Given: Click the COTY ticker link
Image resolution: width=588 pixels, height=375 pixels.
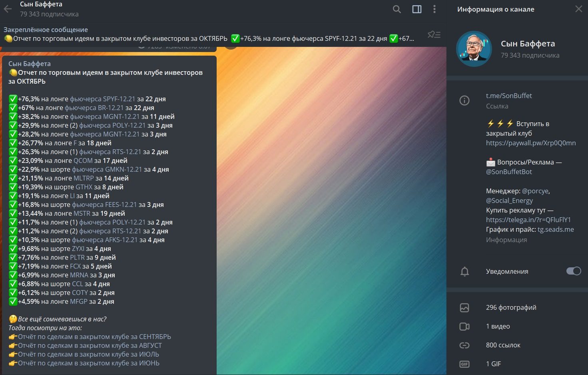Looking at the screenshot, I should click(80, 293).
